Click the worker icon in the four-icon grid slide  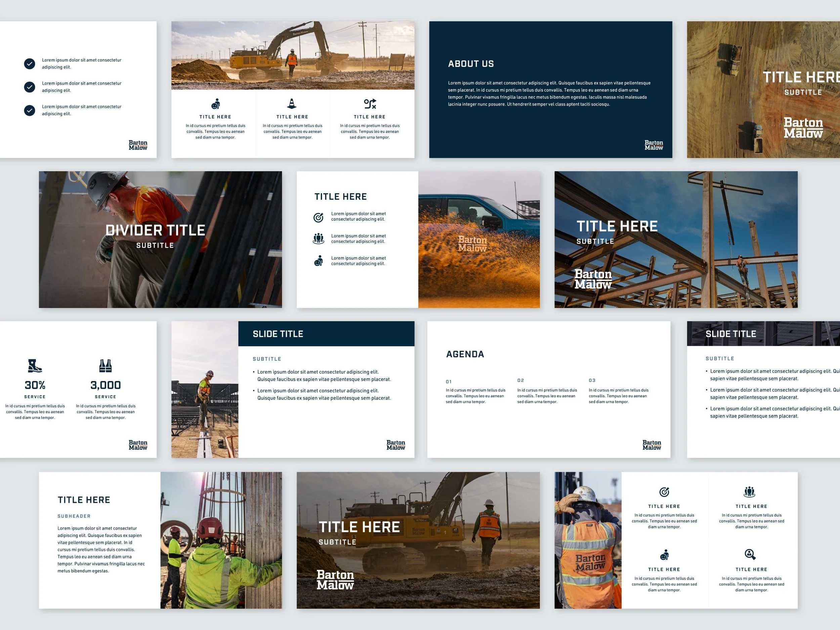664,555
